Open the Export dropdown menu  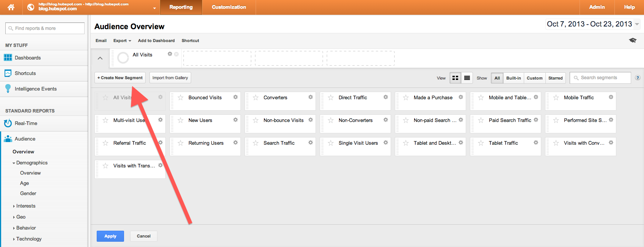(122, 41)
